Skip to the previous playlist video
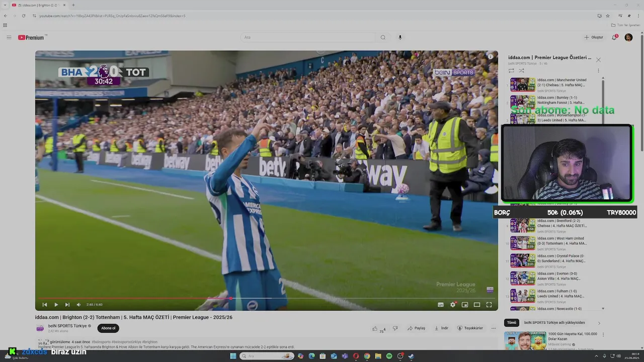644x362 pixels. coord(45,305)
